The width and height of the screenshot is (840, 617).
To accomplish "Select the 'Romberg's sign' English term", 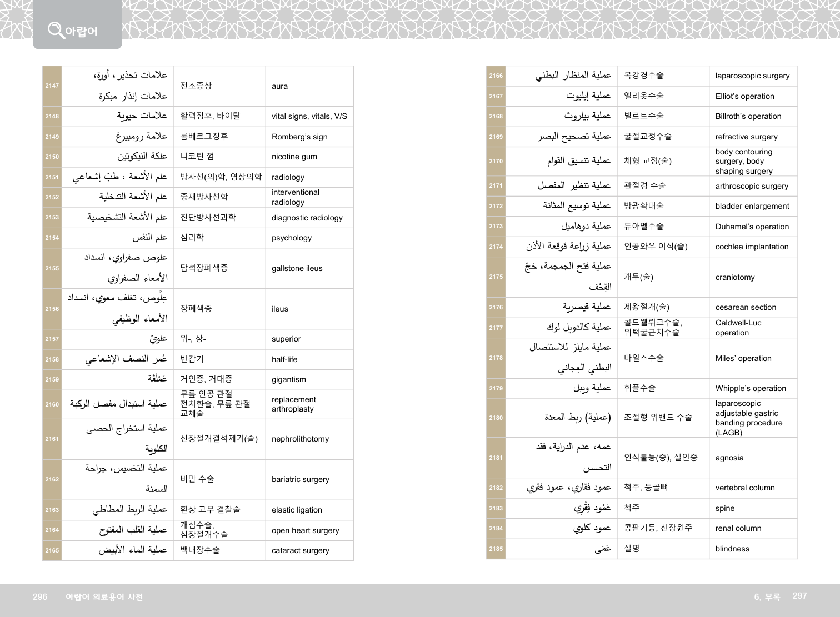I will 299,137.
